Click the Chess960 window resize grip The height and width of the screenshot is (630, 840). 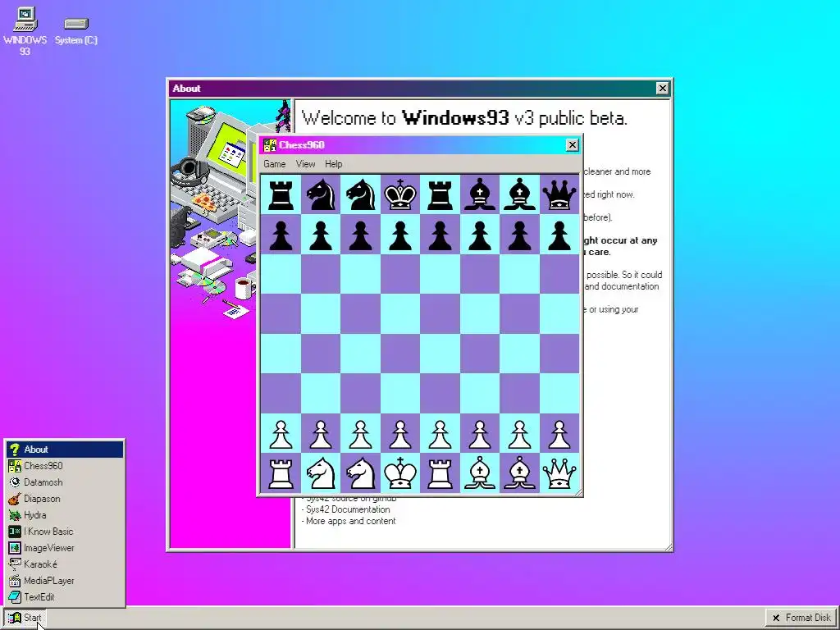[x=578, y=492]
